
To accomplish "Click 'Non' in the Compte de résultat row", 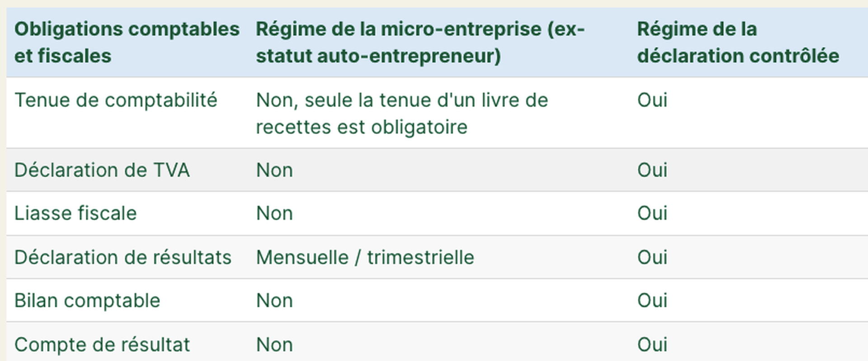I will (274, 345).
